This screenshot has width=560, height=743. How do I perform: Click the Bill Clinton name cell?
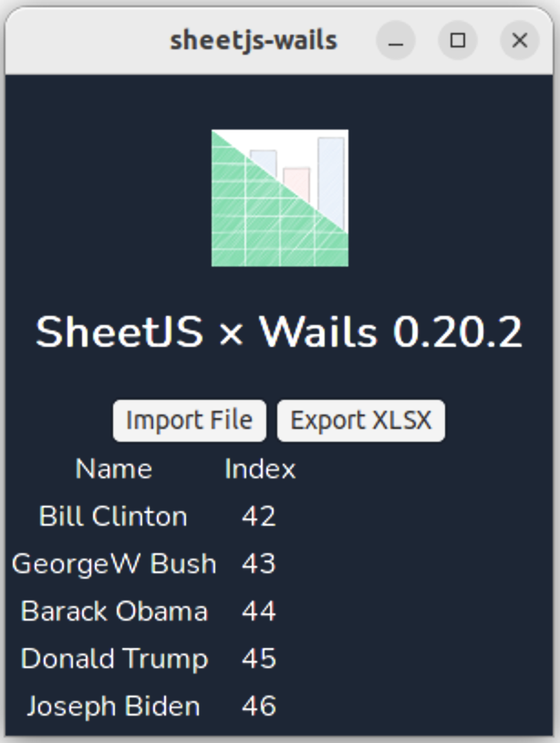click(113, 517)
